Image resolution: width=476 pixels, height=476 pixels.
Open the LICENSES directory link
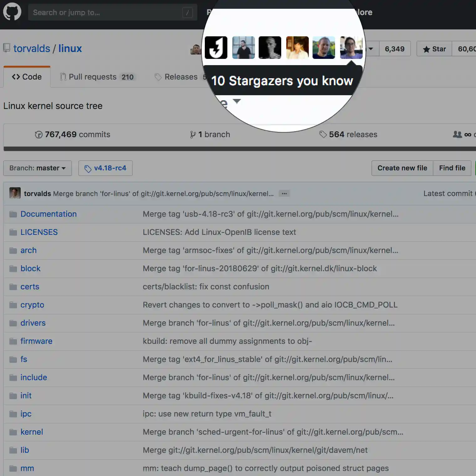pos(39,232)
